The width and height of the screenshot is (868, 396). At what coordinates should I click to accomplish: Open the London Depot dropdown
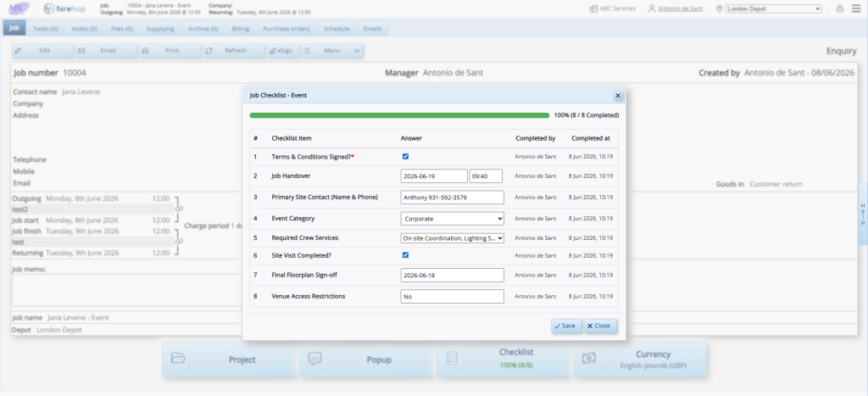pyautogui.click(x=774, y=8)
